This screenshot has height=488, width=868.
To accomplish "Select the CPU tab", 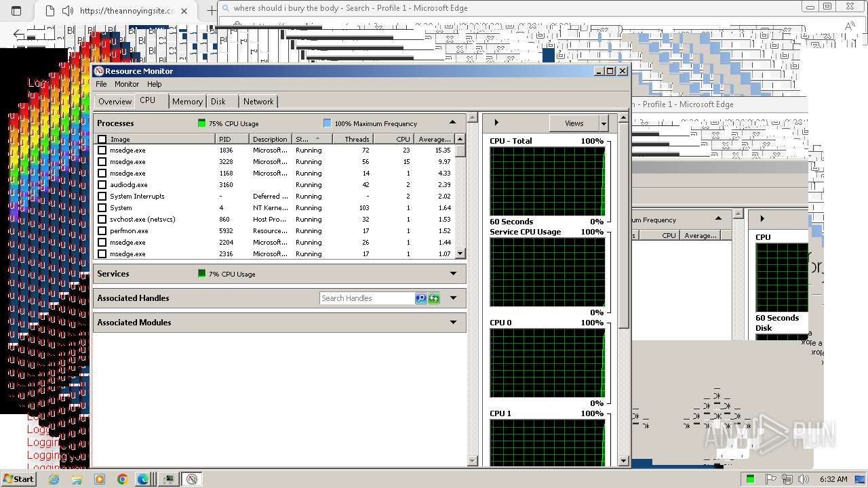I will click(148, 100).
